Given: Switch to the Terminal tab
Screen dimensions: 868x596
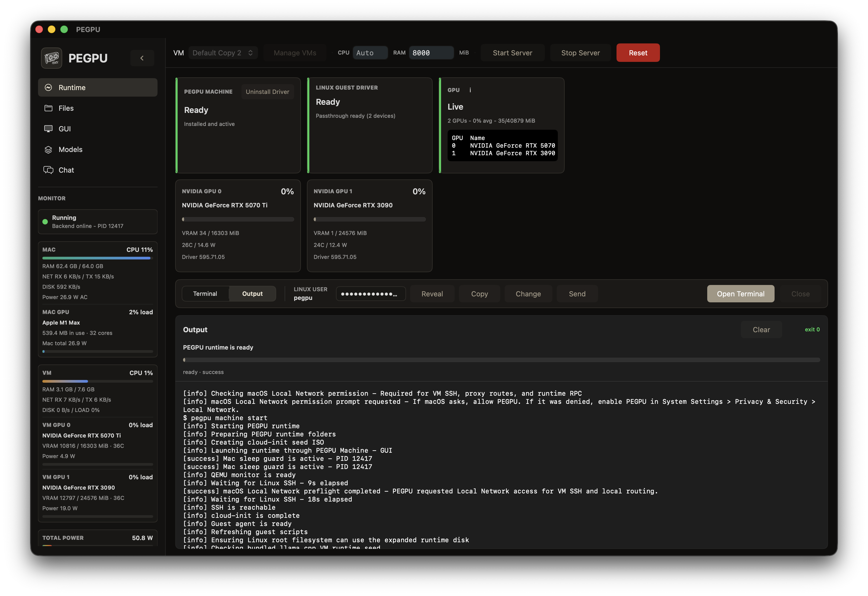Looking at the screenshot, I should point(205,293).
